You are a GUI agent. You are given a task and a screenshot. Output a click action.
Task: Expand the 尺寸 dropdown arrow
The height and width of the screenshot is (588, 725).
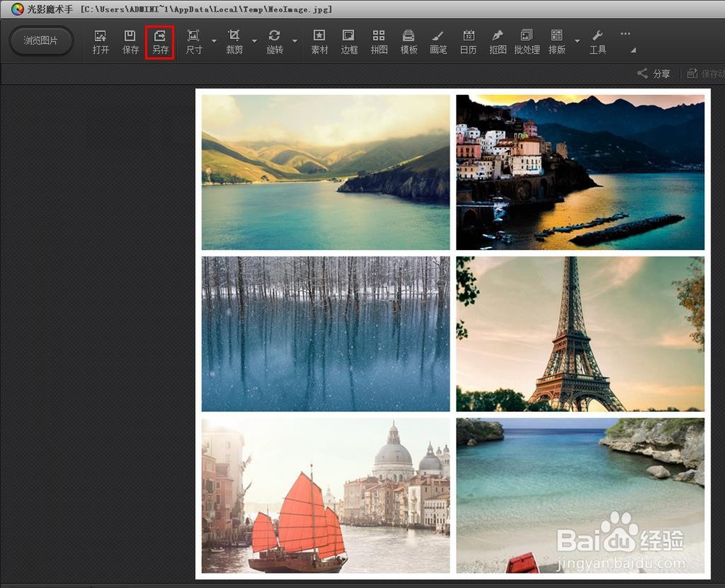click(214, 41)
